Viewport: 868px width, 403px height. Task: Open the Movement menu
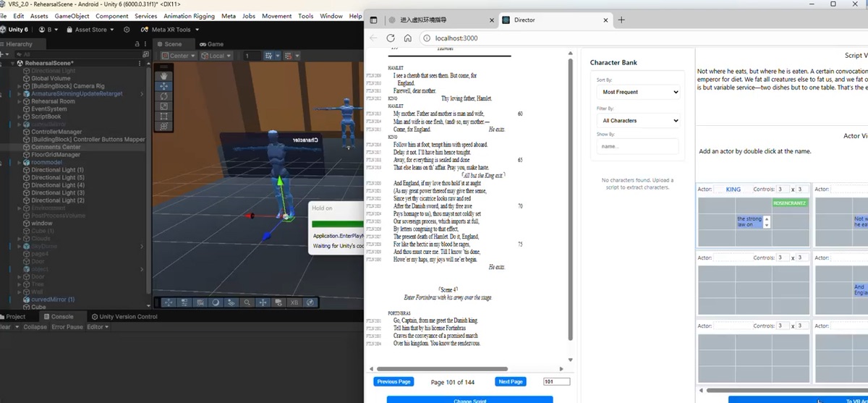277,16
